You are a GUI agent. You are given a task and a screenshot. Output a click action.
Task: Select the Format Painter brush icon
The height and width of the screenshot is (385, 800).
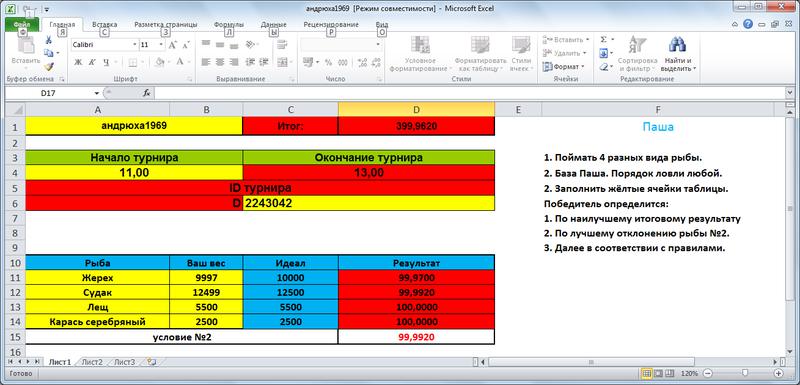click(49, 66)
